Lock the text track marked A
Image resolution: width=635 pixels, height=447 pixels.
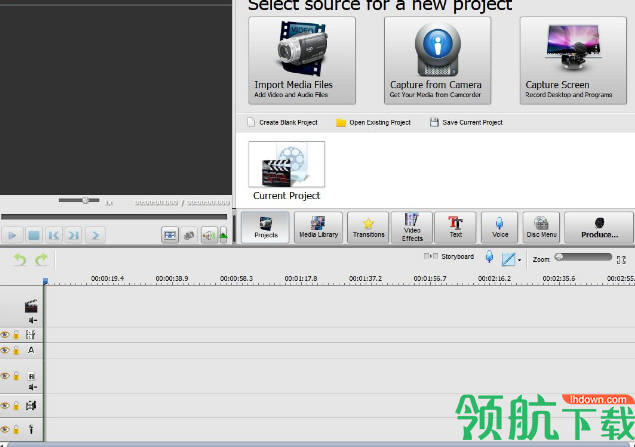tap(16, 350)
